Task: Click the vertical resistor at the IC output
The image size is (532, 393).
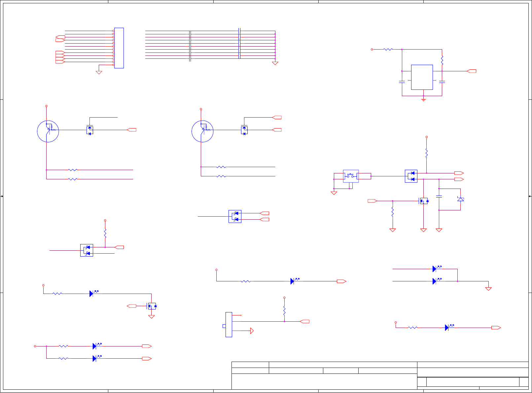Action: tap(442, 60)
